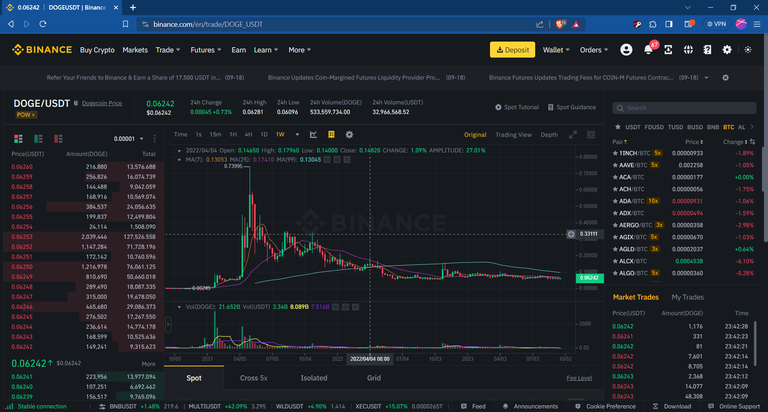Hide the MA indicator eye icon
Screen dimensions: 768x412
point(327,160)
